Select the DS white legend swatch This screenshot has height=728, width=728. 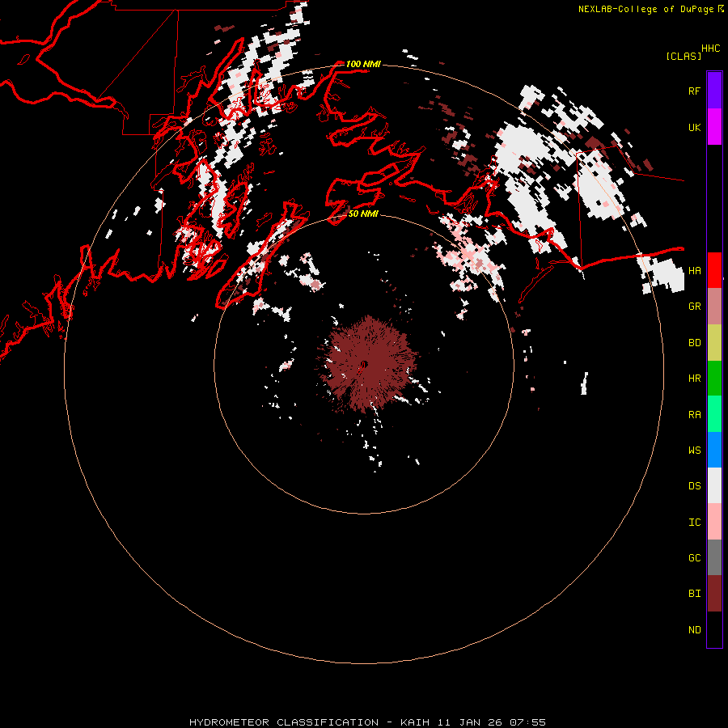(714, 485)
